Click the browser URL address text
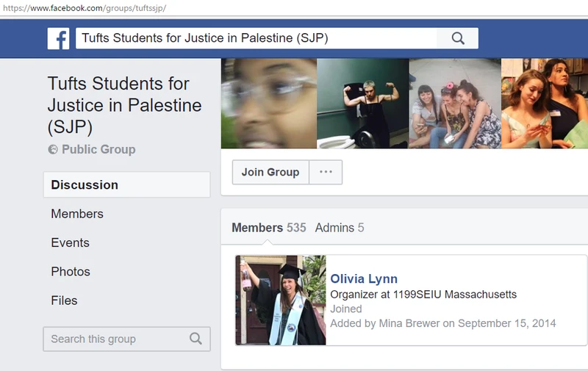 pos(85,8)
